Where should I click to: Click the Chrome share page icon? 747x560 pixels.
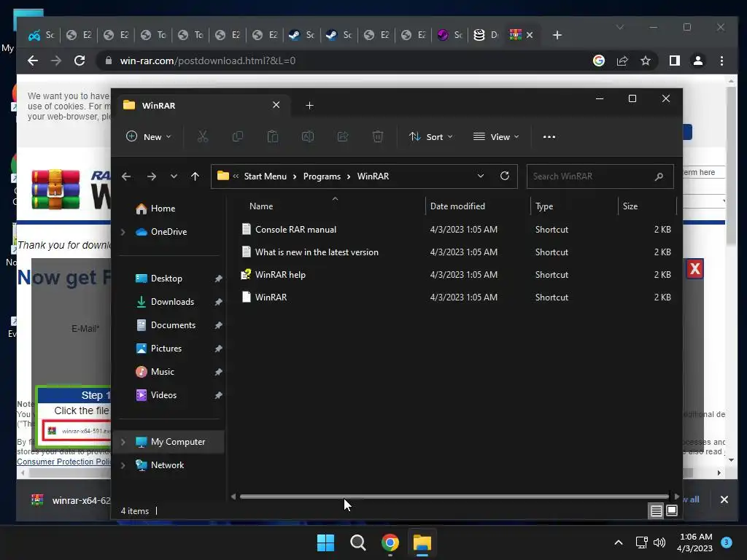tap(622, 61)
